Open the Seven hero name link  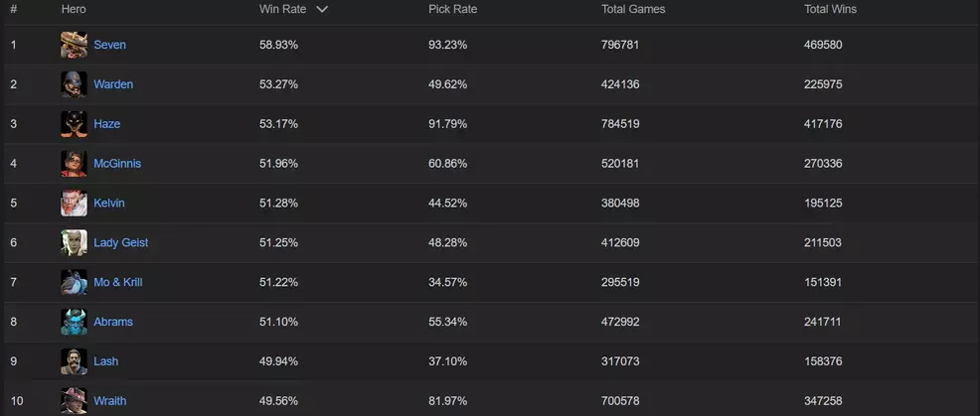(109, 45)
